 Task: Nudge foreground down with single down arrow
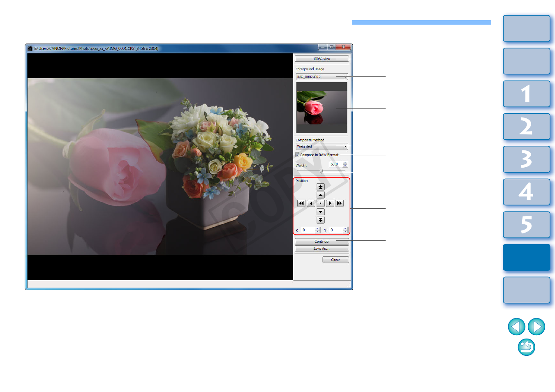click(x=321, y=212)
